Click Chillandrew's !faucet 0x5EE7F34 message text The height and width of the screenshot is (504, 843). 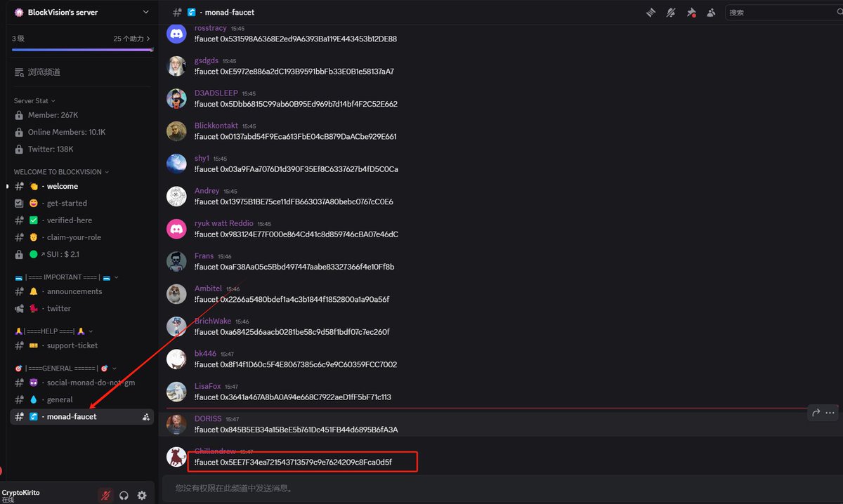click(x=293, y=463)
